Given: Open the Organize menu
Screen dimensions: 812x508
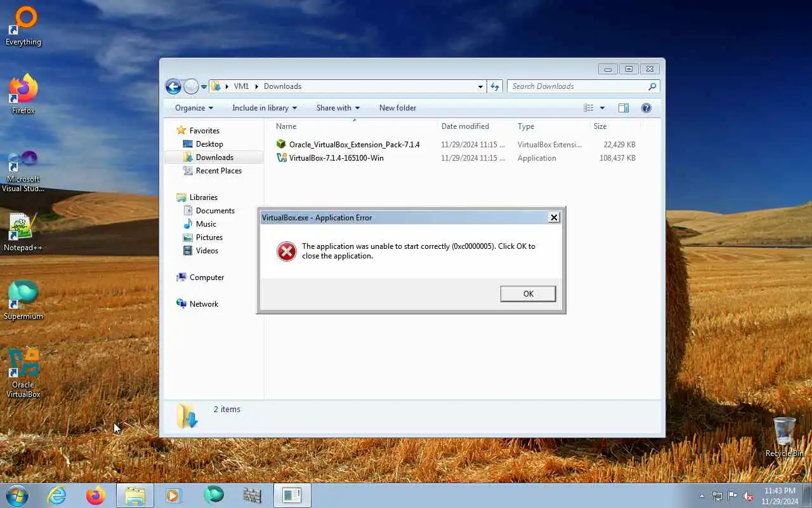Looking at the screenshot, I should point(194,108).
